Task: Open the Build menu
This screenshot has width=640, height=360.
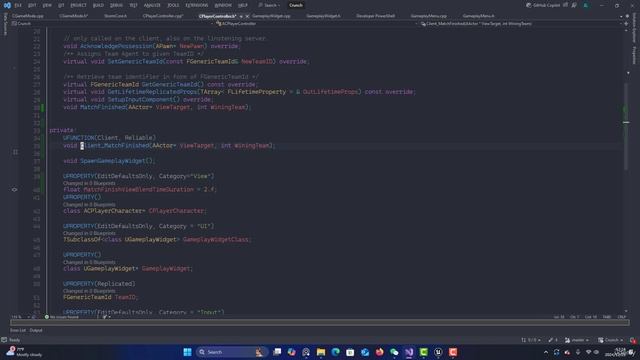Action: click(98, 5)
